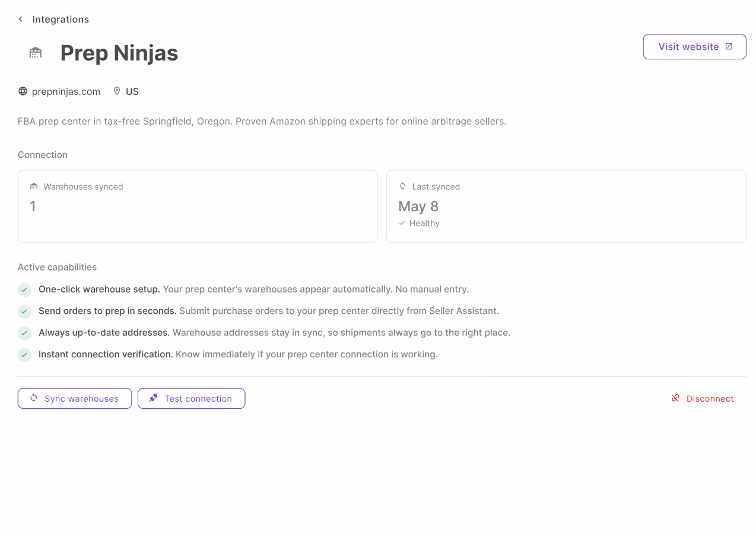
Task: Click the Active capabilities heading
Action: click(57, 268)
